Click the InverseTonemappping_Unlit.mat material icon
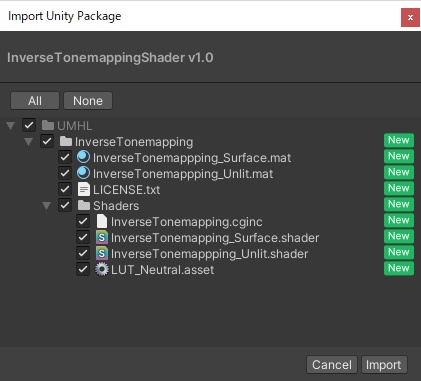 click(83, 173)
